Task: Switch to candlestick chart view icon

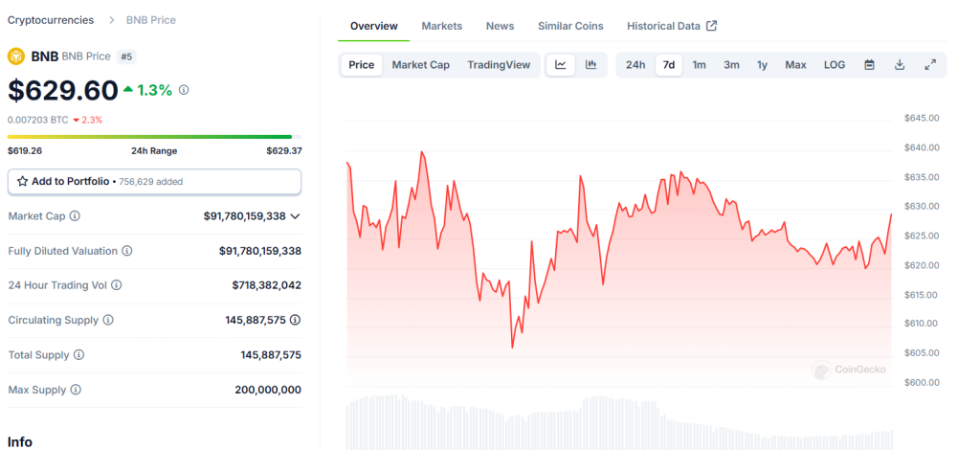Action: 590,65
